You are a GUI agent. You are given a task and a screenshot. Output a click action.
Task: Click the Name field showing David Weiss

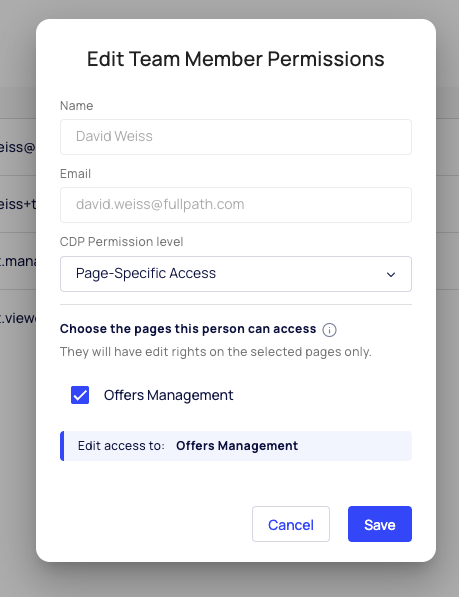pos(236,137)
